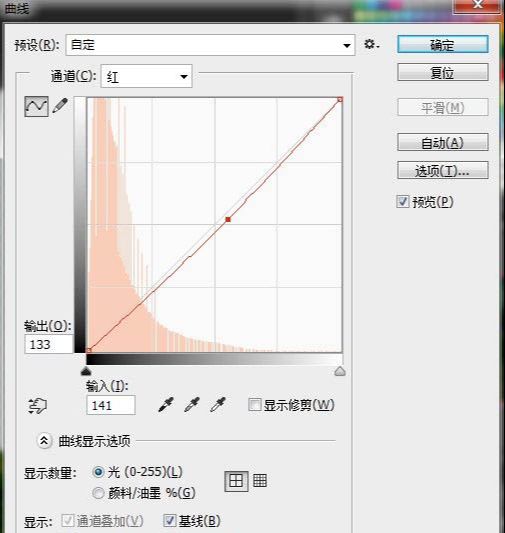This screenshot has width=505, height=533.
Task: Click the 自动(A) auto button
Action: click(x=443, y=142)
